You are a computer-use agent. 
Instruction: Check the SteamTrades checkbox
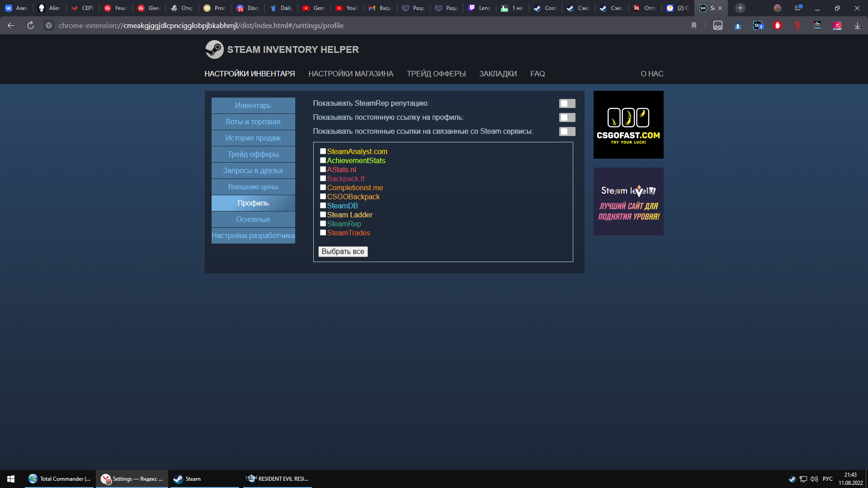pos(323,233)
